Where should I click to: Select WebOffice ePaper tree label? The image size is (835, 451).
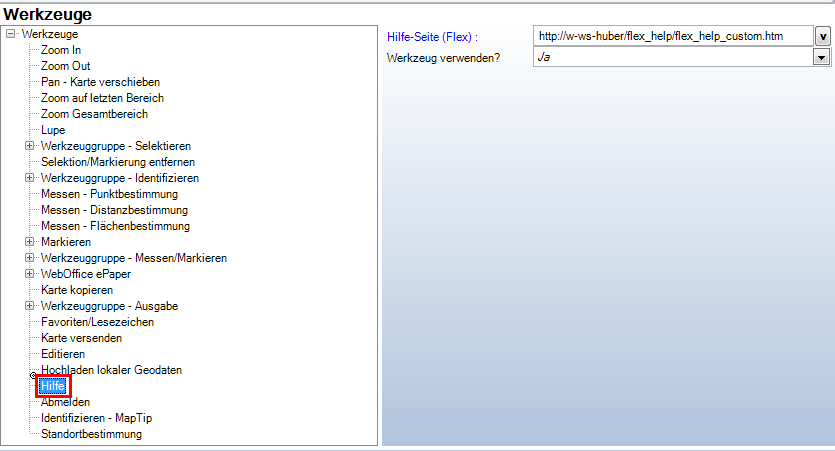pyautogui.click(x=86, y=274)
